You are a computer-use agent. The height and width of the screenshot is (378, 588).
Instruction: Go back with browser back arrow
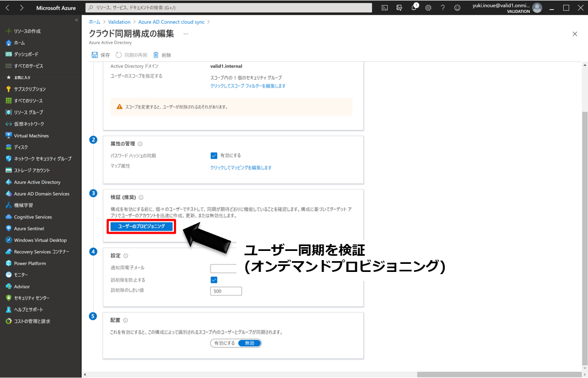(8, 8)
